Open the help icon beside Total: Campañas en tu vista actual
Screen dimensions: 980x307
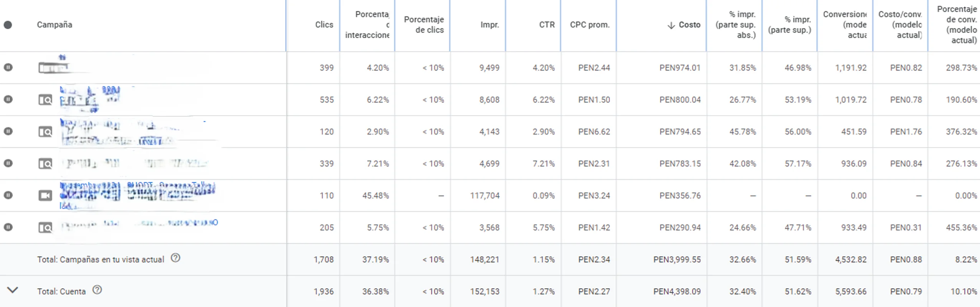(176, 259)
